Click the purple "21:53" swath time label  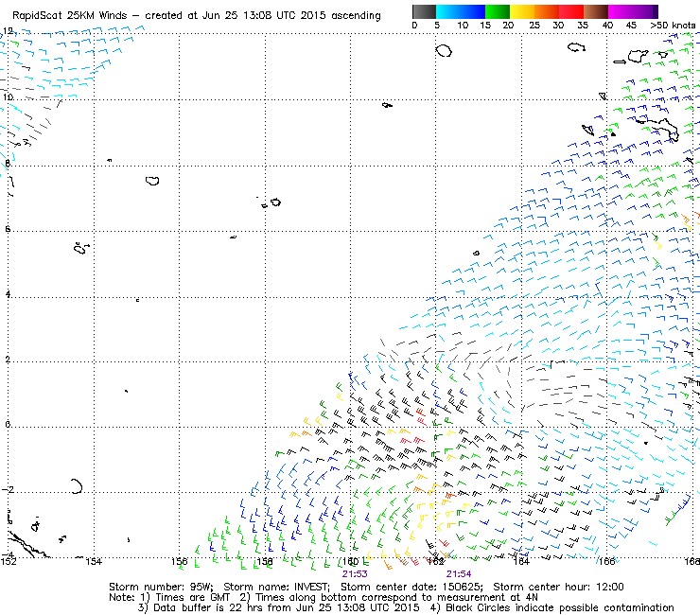click(355, 574)
